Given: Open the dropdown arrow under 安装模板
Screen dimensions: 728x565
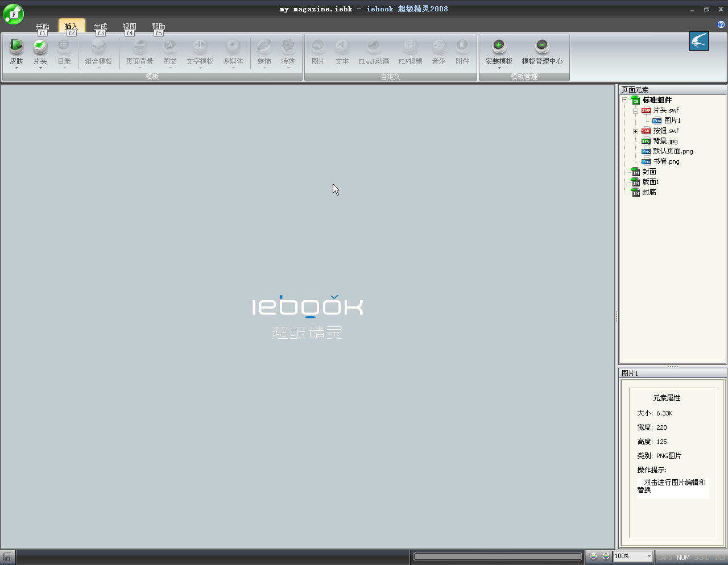Looking at the screenshot, I should pyautogui.click(x=499, y=68).
